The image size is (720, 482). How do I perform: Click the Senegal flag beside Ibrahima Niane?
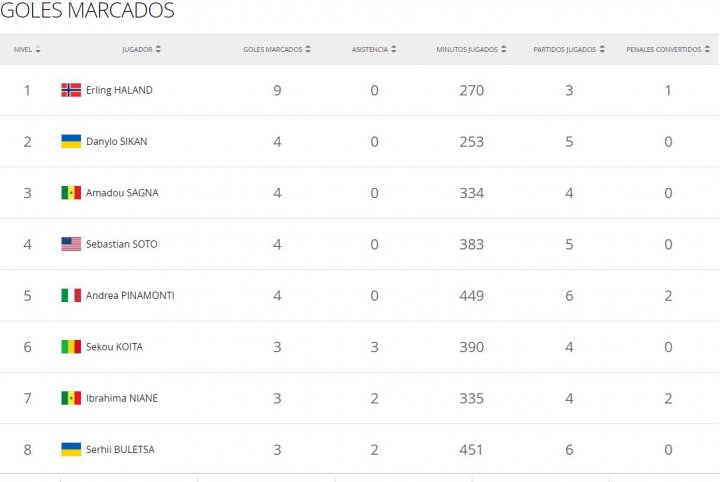point(71,398)
